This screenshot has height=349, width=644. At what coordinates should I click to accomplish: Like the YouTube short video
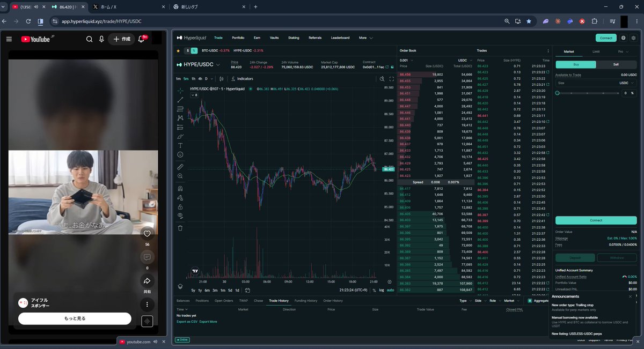147,234
